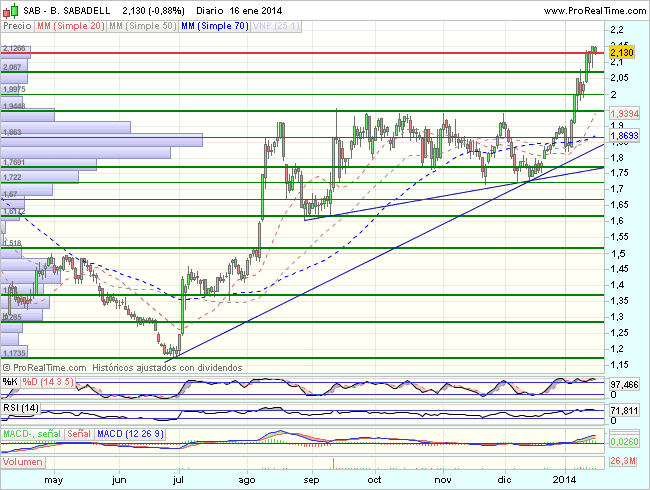The height and width of the screenshot is (490, 650).
Task: Click the 1,518 level label
Action: coord(13,243)
